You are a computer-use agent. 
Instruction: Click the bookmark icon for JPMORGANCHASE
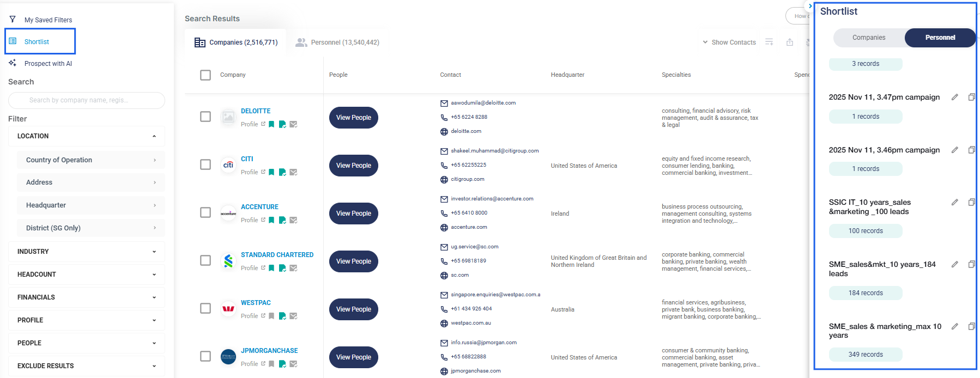click(271, 364)
